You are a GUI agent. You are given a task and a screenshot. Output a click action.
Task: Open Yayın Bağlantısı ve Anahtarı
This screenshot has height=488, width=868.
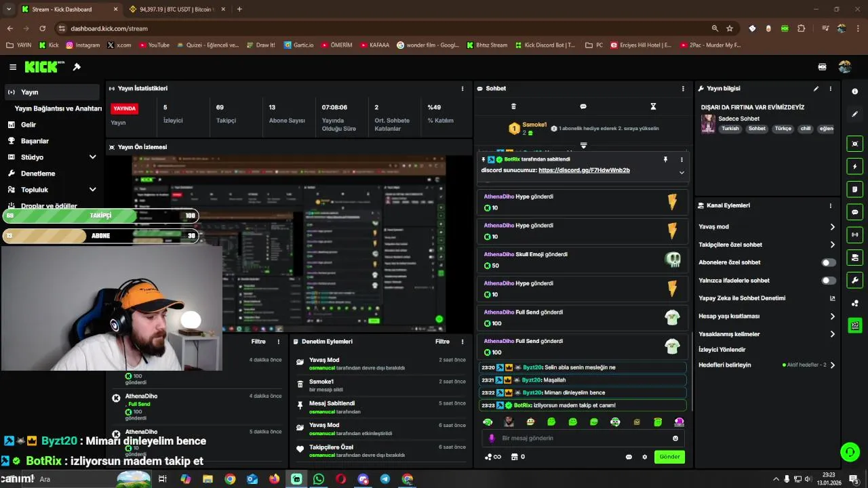(x=58, y=108)
